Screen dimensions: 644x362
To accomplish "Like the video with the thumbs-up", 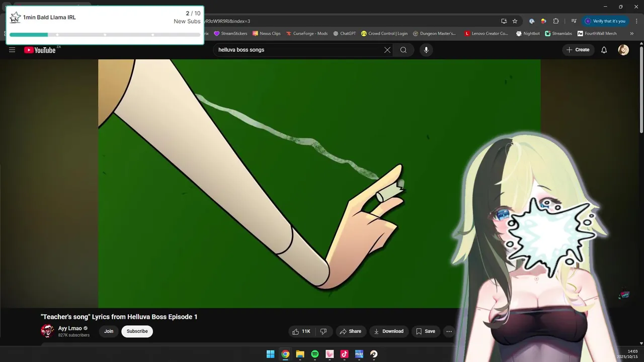I will tap(302, 331).
